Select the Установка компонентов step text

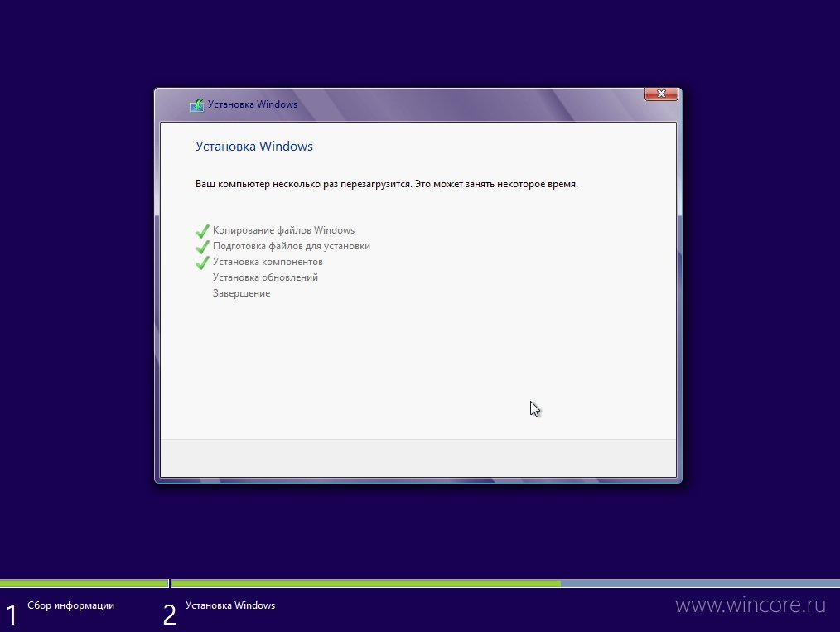[268, 262]
